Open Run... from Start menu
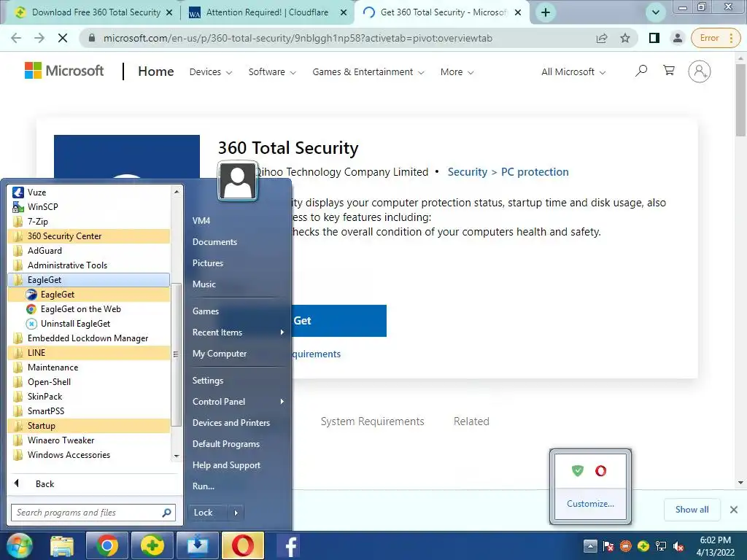This screenshot has height=560, width=747. point(204,486)
